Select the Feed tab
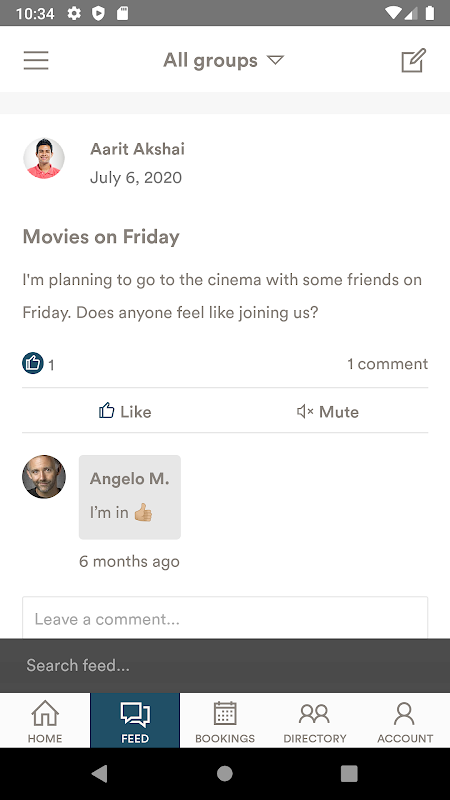 point(135,720)
